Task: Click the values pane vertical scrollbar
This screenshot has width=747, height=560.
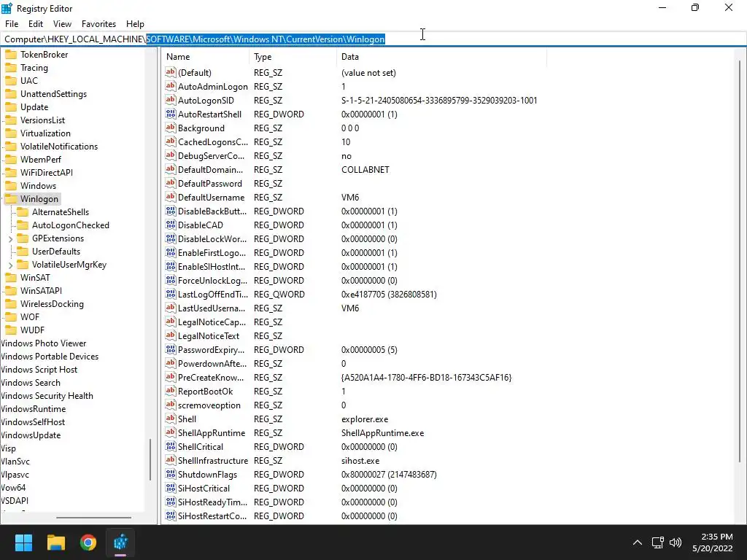Action: tap(740, 261)
